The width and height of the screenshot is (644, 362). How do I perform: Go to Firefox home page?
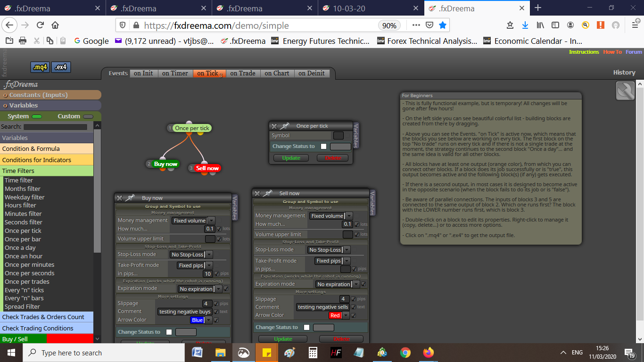coord(55,25)
